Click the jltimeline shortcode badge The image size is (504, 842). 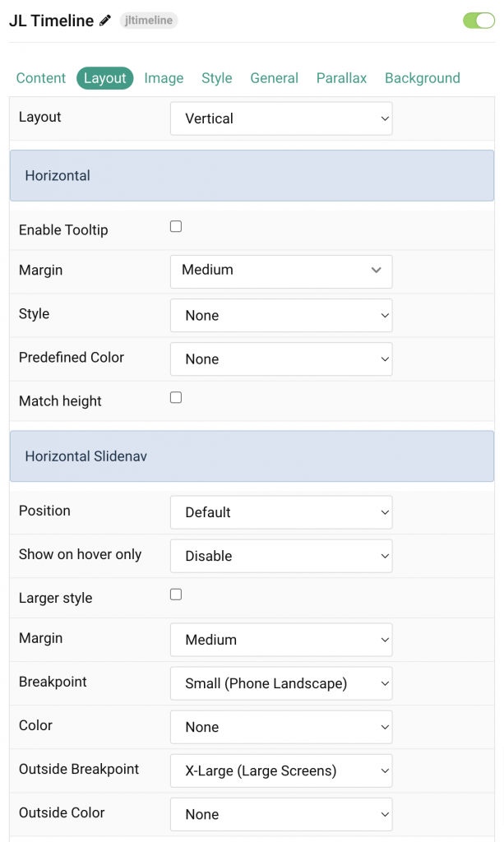click(x=148, y=20)
